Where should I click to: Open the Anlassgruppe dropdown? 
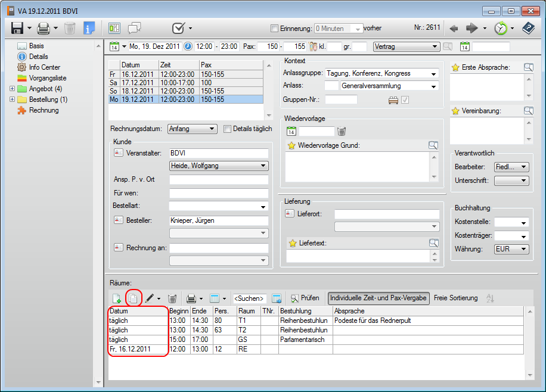pos(433,74)
